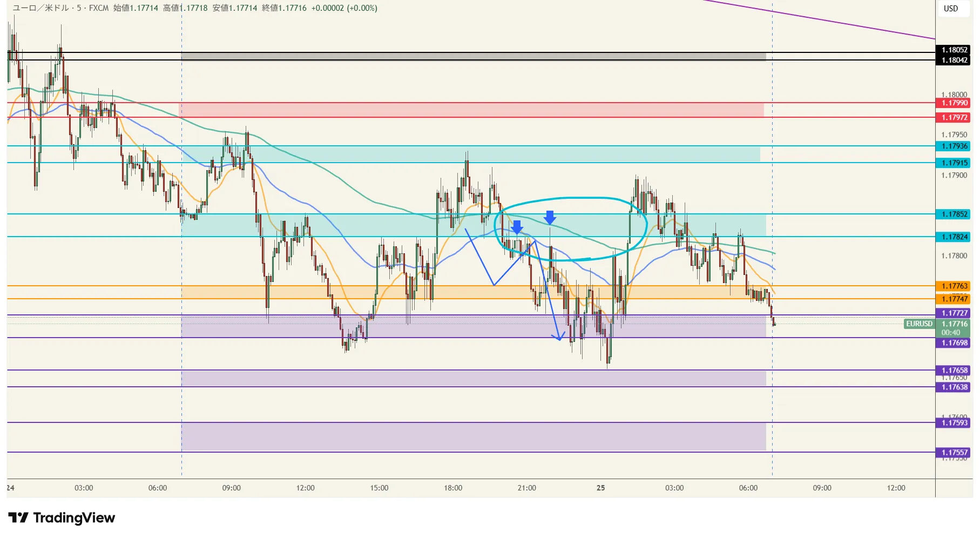Select the cyan ellipse drawing
This screenshot has width=980, height=538.
[571, 229]
